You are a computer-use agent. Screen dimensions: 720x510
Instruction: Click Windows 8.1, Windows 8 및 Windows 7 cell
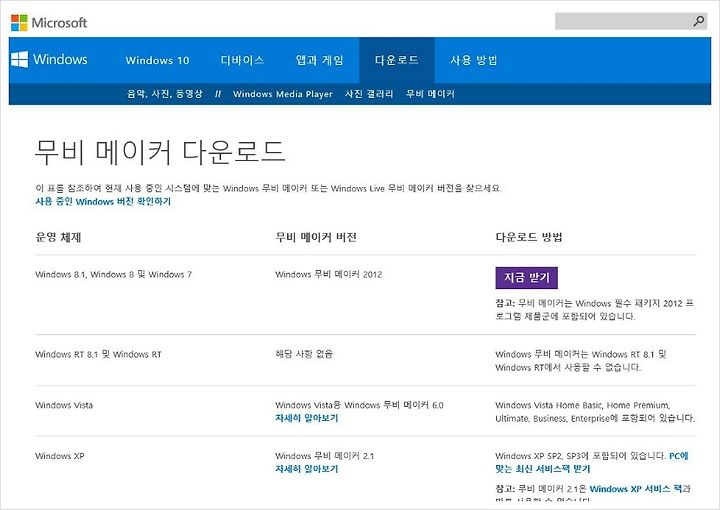click(x=113, y=275)
